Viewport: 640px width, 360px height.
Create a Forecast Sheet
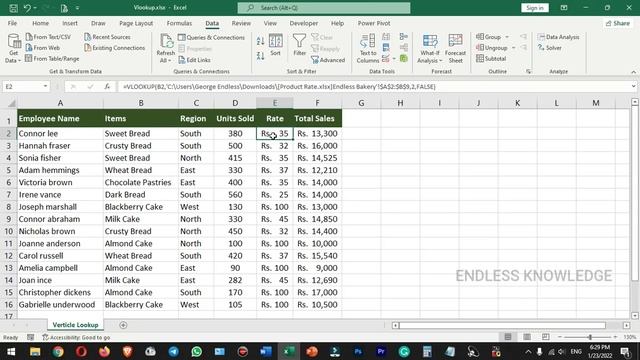pyautogui.click(x=456, y=49)
